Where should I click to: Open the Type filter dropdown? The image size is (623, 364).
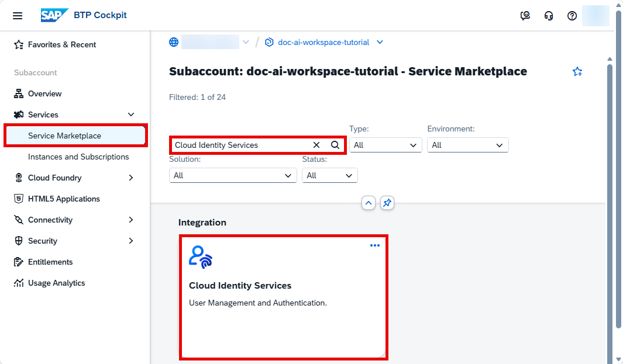coord(385,145)
